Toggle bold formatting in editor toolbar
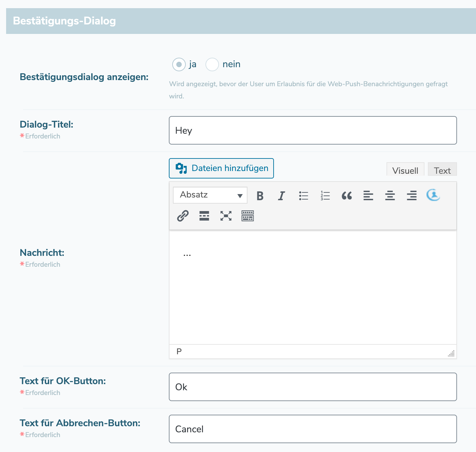This screenshot has height=452, width=476. pyautogui.click(x=260, y=196)
